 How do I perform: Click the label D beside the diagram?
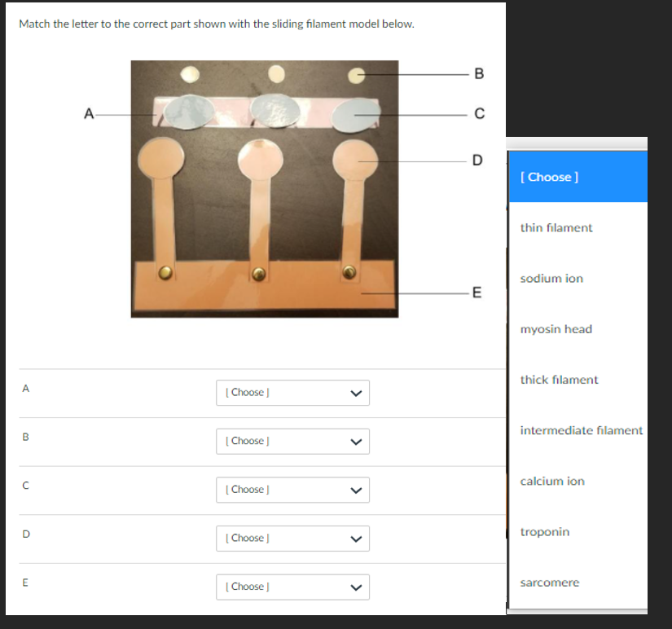(x=477, y=161)
